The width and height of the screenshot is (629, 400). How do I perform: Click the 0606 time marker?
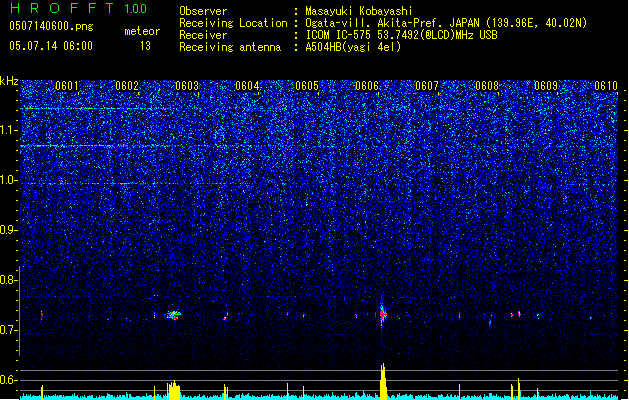pos(367,86)
